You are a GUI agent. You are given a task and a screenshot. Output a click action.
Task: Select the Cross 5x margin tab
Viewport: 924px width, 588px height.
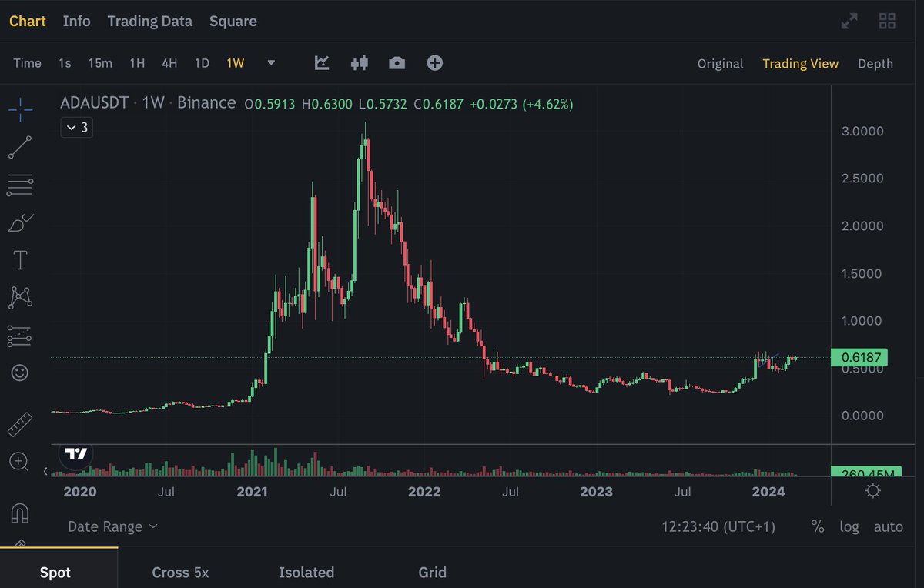[x=180, y=573]
